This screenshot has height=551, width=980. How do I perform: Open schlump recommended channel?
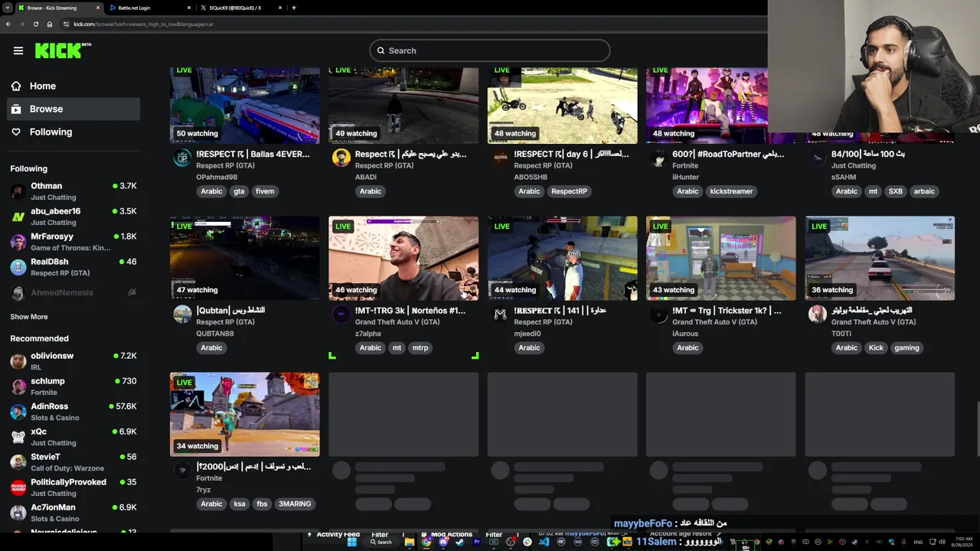coord(73,386)
